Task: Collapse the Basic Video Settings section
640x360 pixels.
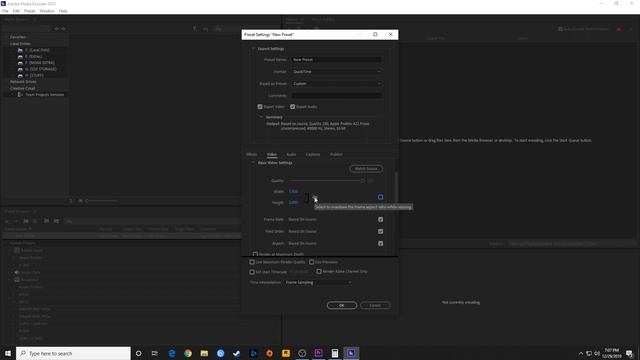Action: click(x=253, y=162)
